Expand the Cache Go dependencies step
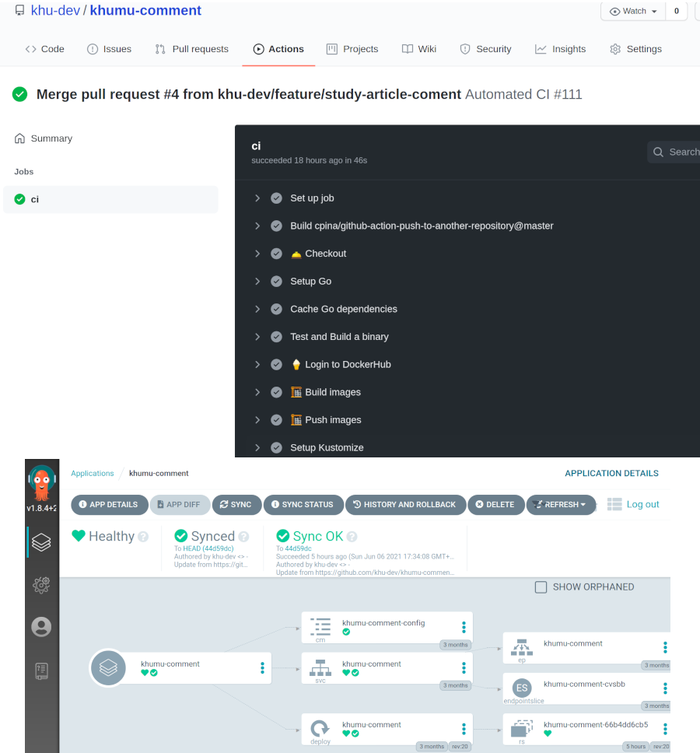700x753 pixels. pos(257,309)
